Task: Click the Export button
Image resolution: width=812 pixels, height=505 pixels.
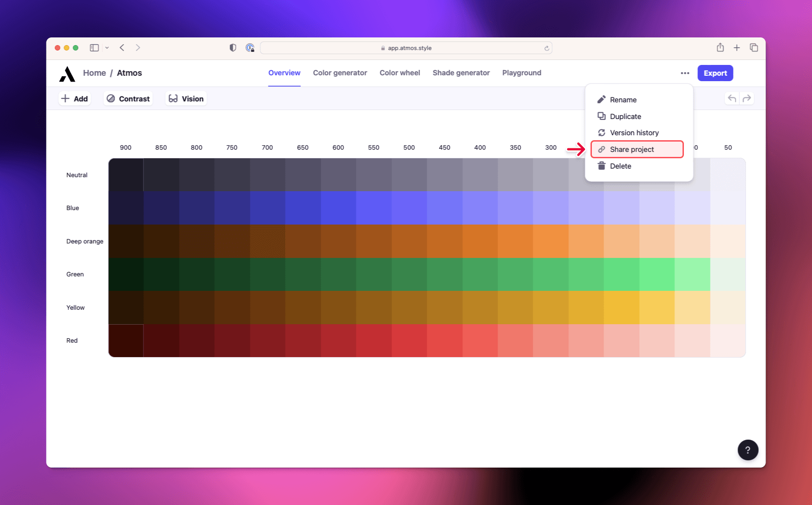Action: [x=715, y=73]
